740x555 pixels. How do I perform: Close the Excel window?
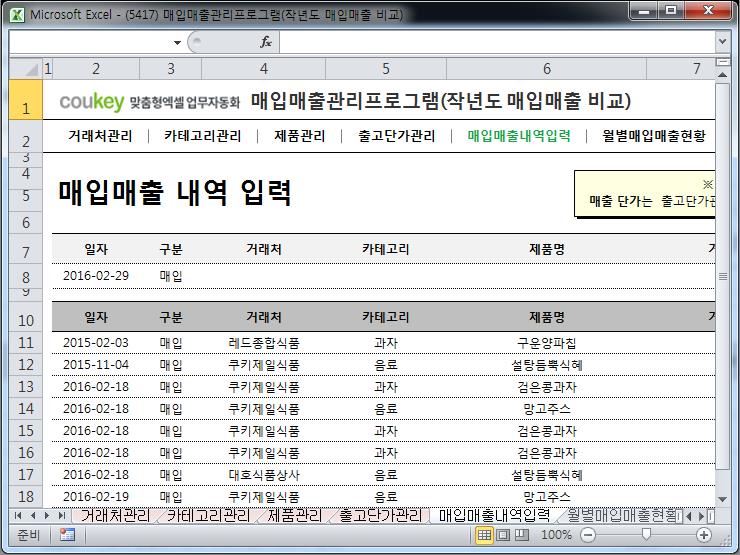click(708, 11)
